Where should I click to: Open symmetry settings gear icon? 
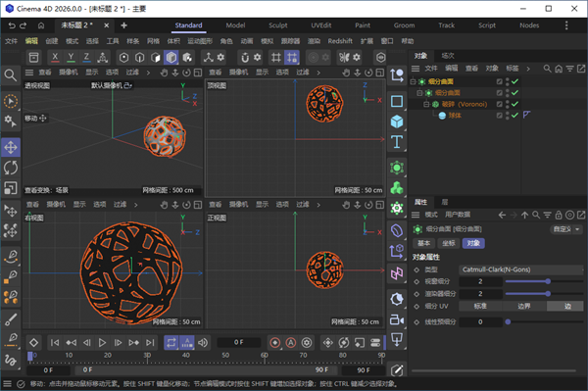[357, 58]
